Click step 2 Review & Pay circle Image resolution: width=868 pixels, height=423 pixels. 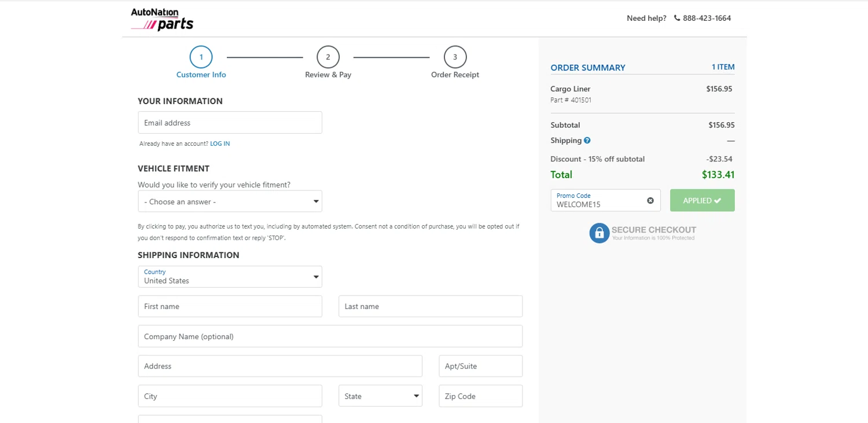(328, 57)
